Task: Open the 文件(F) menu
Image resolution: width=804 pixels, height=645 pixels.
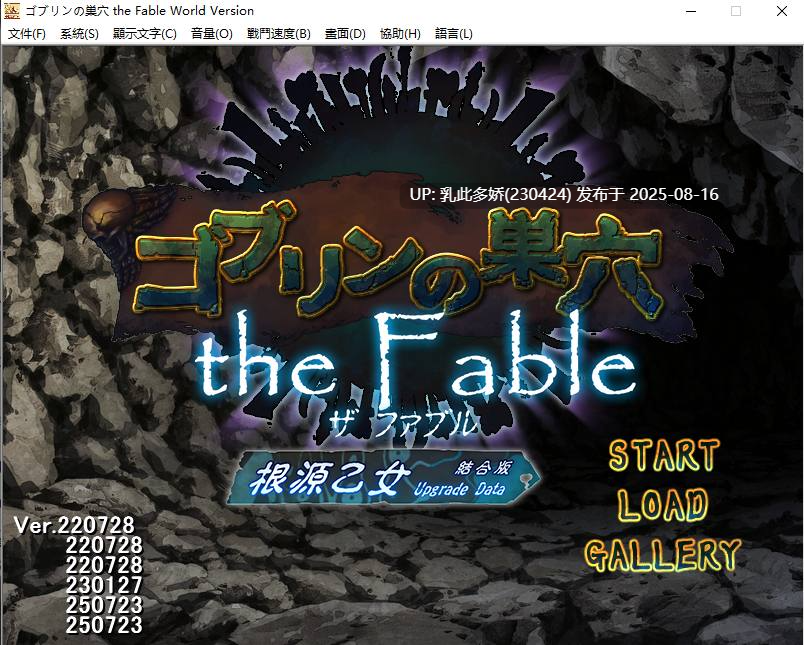Action: point(27,34)
